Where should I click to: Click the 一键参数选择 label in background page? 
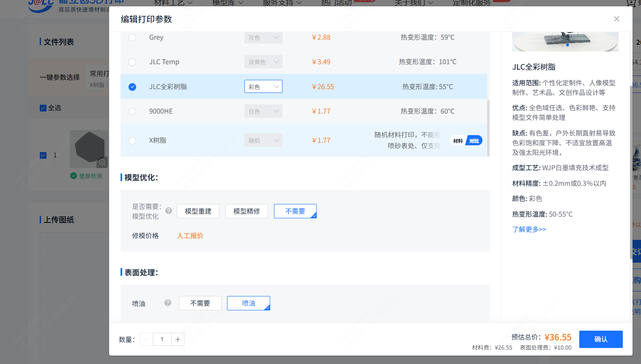[60, 77]
